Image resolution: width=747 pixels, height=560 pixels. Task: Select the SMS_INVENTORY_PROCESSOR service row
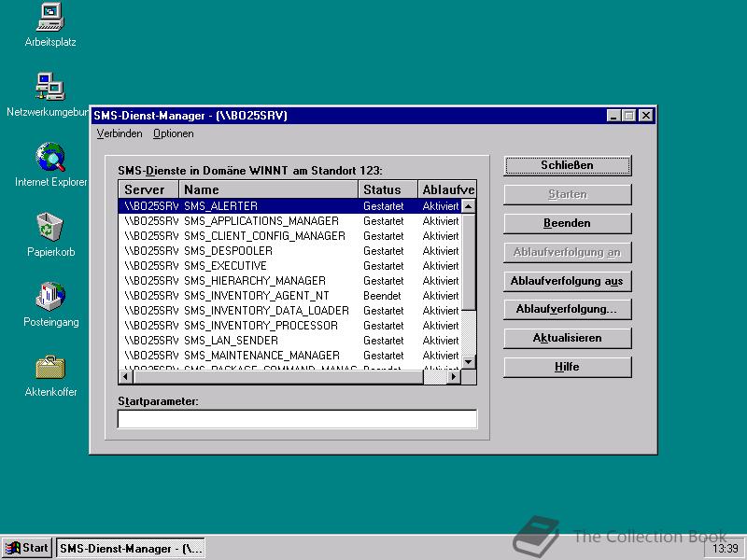point(289,326)
